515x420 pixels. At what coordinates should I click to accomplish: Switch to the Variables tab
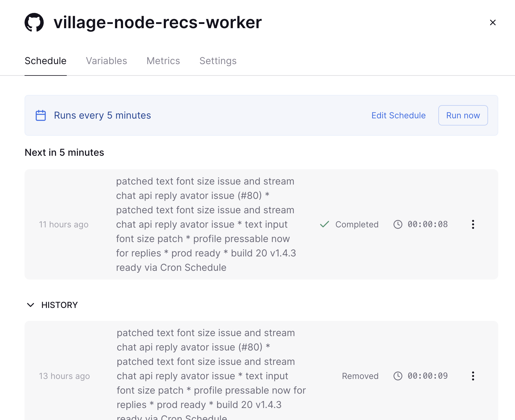(x=106, y=61)
